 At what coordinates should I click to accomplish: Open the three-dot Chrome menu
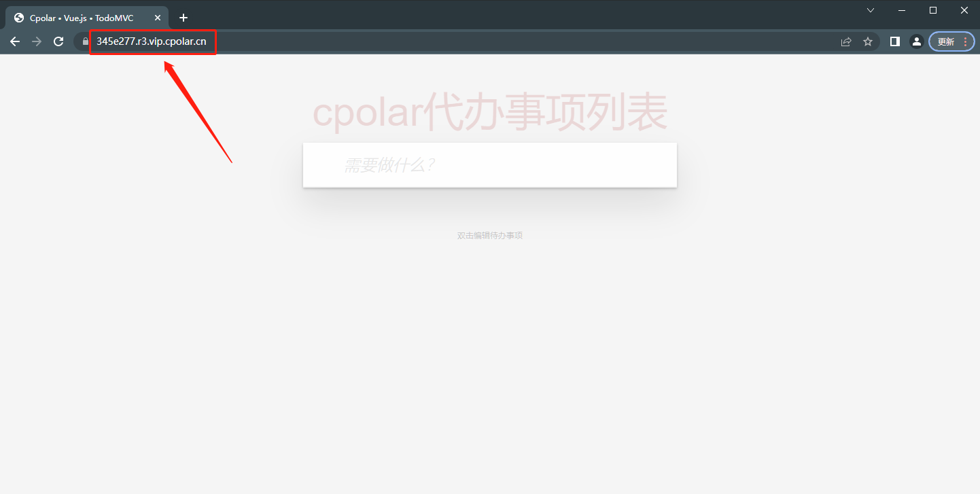tap(966, 41)
